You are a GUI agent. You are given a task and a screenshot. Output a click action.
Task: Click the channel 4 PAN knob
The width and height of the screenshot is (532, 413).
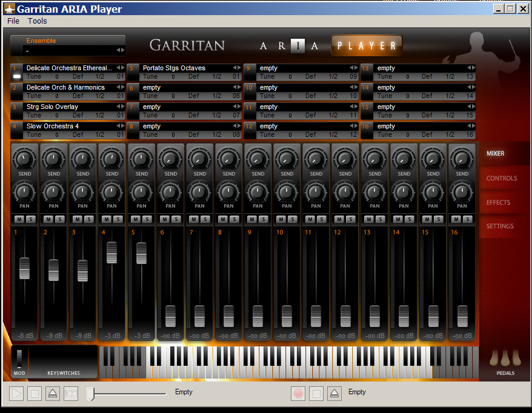(112, 192)
